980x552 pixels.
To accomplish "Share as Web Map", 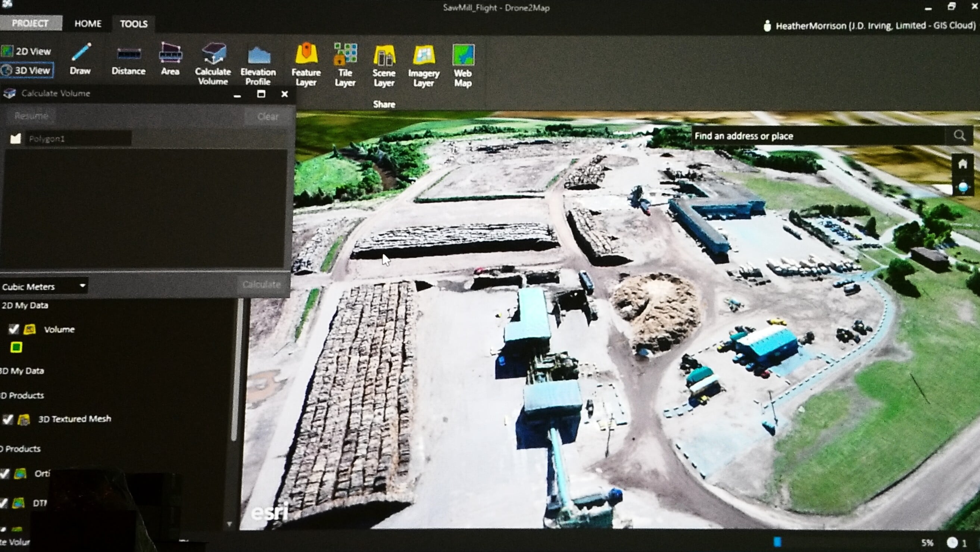I will point(463,65).
